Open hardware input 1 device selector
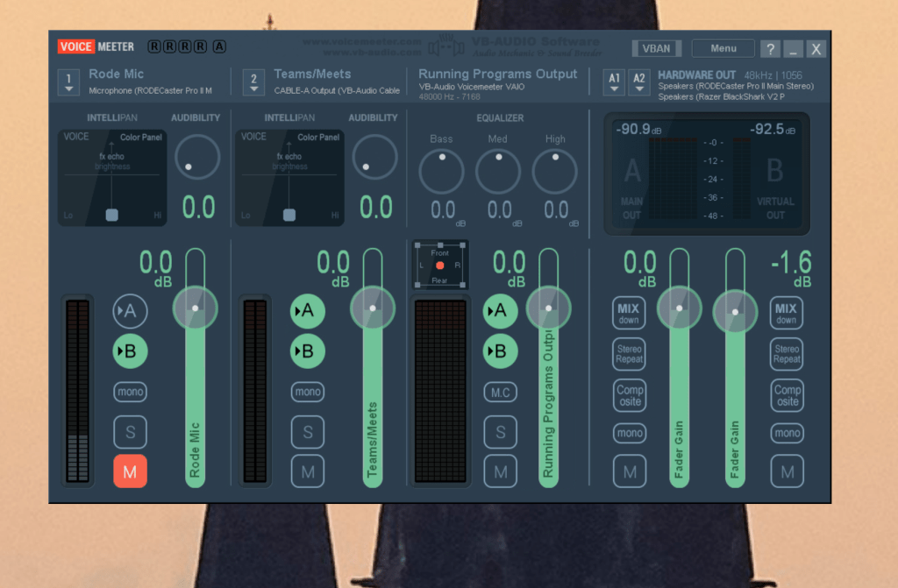Screen dimensions: 898x588 (68, 81)
